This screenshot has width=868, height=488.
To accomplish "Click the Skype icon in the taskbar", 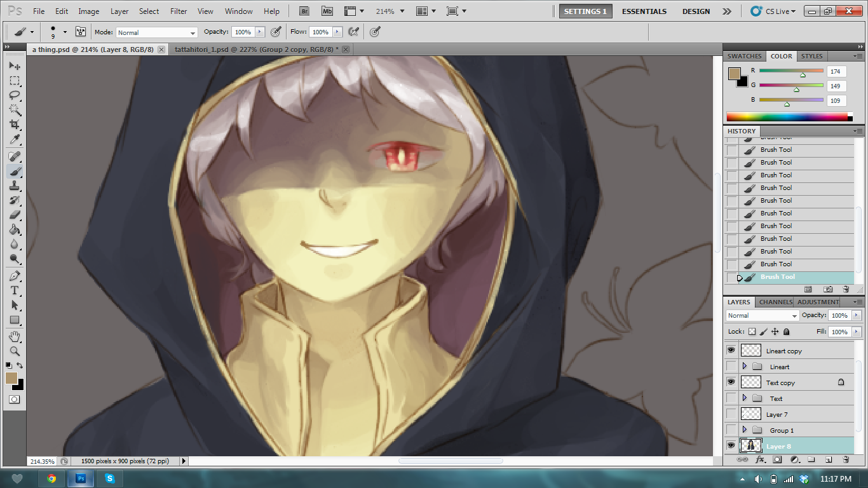I will (110, 478).
